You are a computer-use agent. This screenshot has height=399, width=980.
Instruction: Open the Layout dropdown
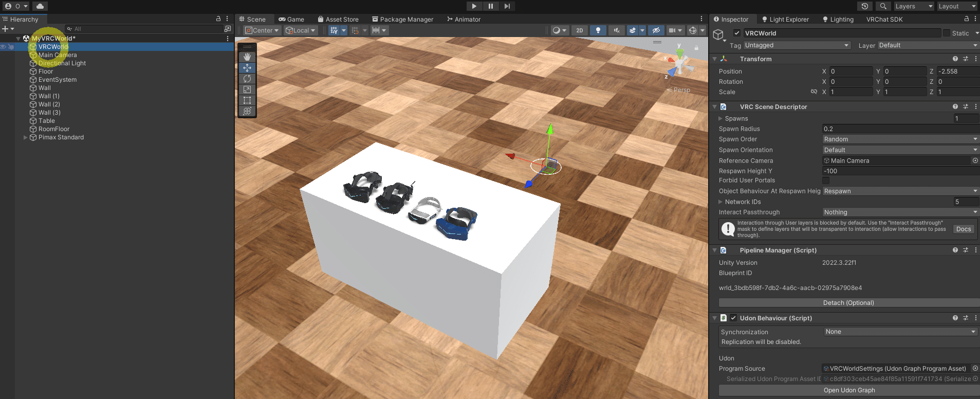point(956,6)
